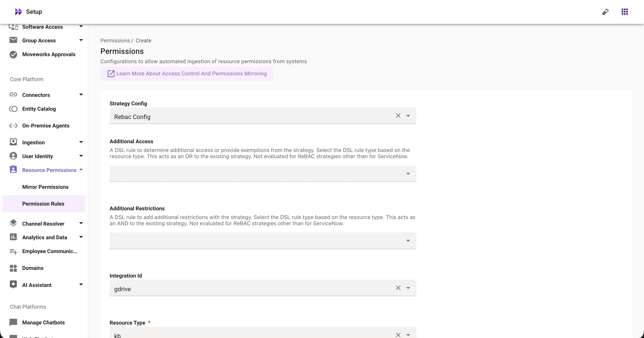644x338 pixels.
Task: Click the Moveworks Approvals checkmark icon
Action: [13, 54]
